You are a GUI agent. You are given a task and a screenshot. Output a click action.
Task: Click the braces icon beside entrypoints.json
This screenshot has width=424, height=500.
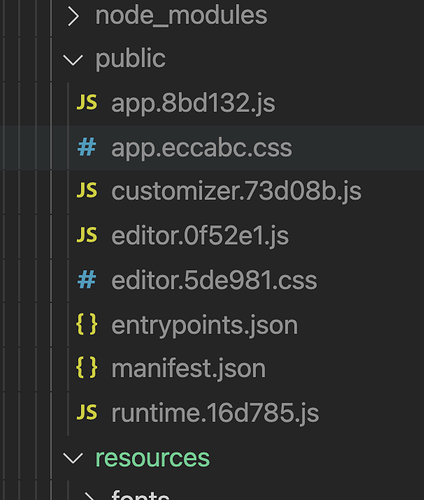(87, 324)
